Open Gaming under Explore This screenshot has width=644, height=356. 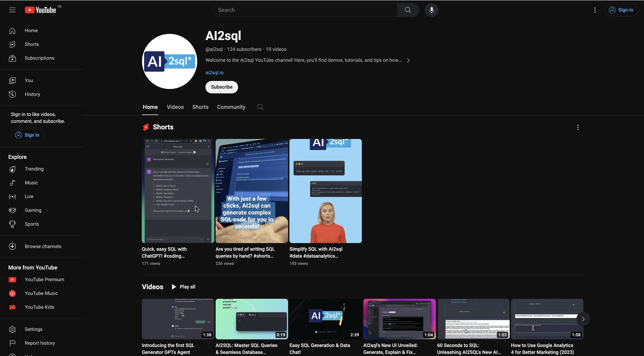33,210
